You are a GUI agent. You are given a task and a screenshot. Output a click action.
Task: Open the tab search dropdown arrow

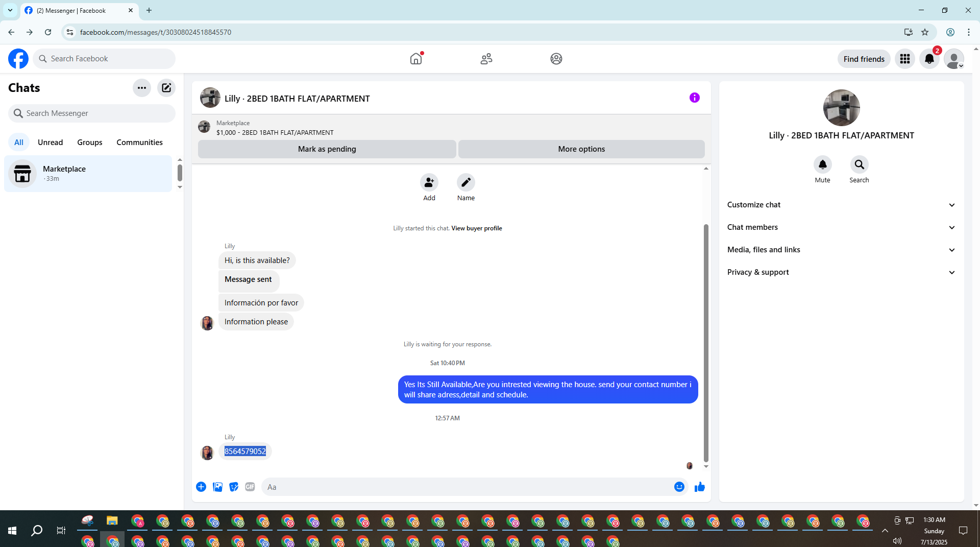click(10, 10)
